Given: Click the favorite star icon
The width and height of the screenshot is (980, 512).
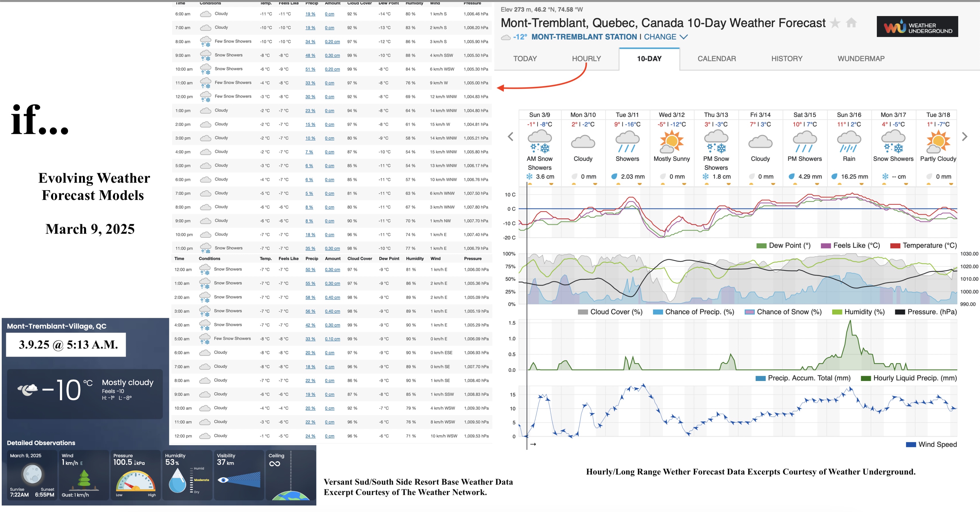Looking at the screenshot, I should tap(835, 23).
